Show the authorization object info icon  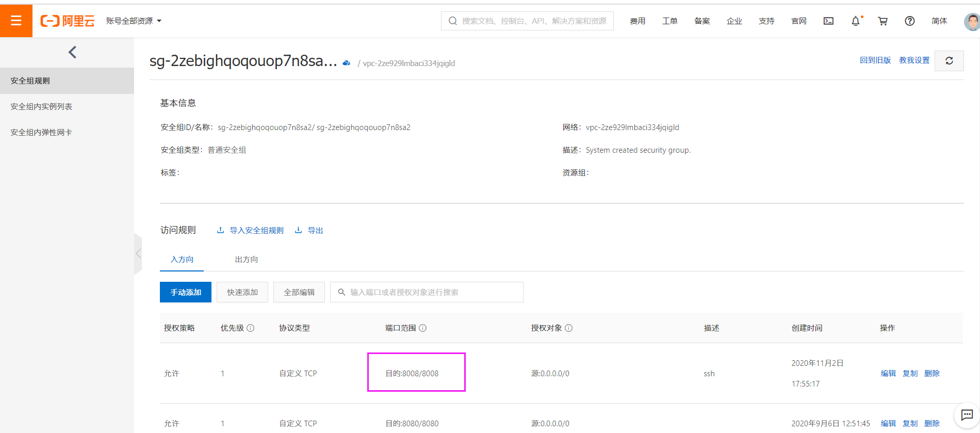pos(569,328)
